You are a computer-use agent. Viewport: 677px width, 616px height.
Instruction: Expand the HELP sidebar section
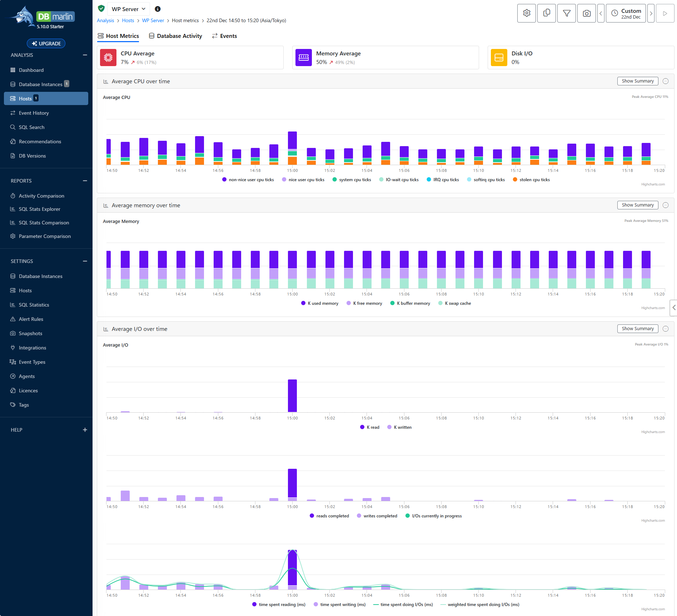tap(85, 430)
